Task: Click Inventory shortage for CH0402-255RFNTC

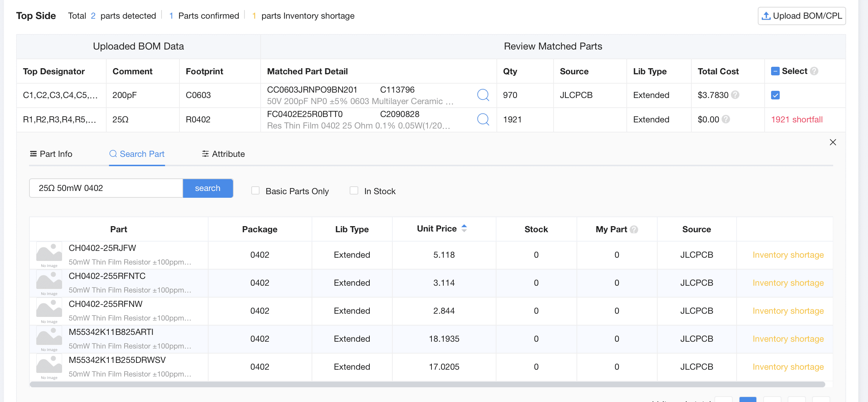Action: (x=788, y=283)
